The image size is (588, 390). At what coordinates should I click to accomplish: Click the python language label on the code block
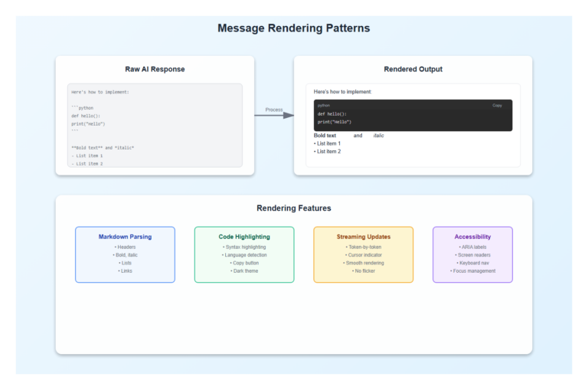point(324,106)
